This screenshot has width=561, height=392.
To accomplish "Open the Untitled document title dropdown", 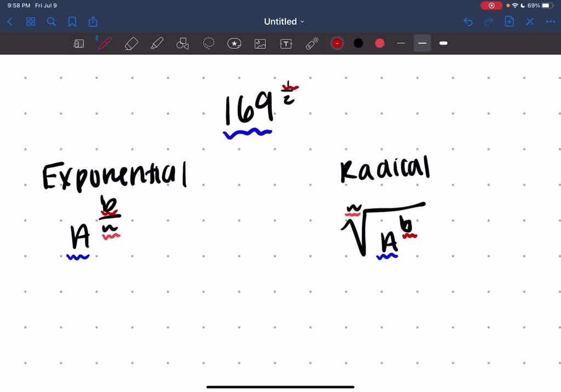I will point(284,22).
